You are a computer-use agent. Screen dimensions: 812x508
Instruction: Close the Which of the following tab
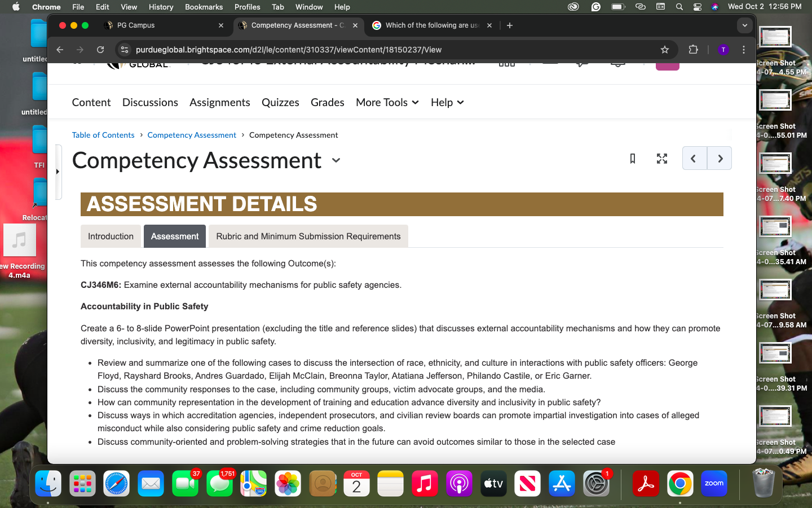[489, 25]
